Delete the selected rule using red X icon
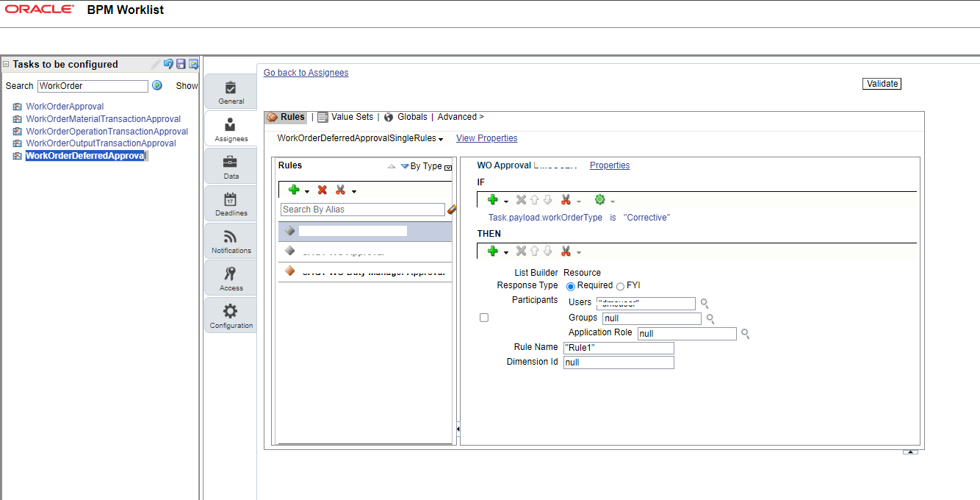Viewport: 980px width, 500px height. click(x=322, y=190)
